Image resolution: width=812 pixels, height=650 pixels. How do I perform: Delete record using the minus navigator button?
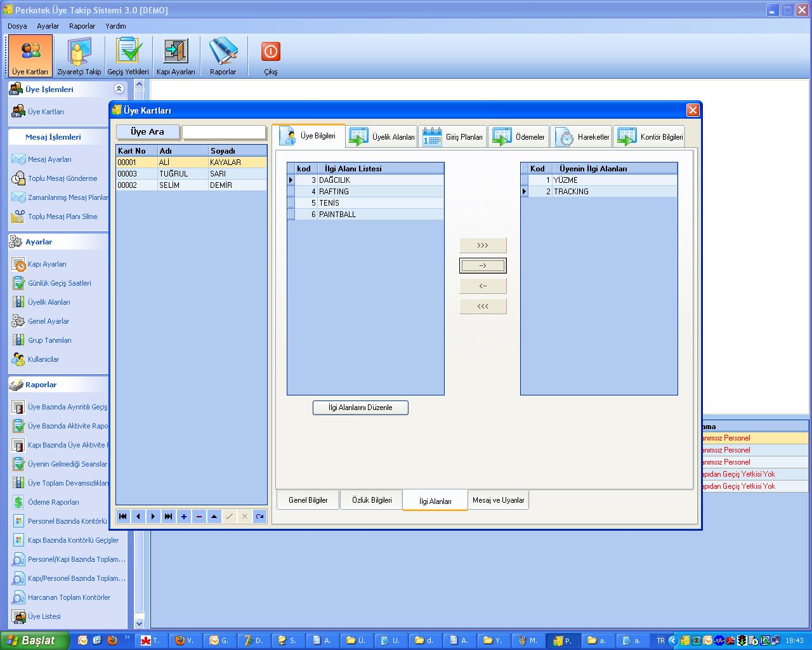click(x=199, y=517)
